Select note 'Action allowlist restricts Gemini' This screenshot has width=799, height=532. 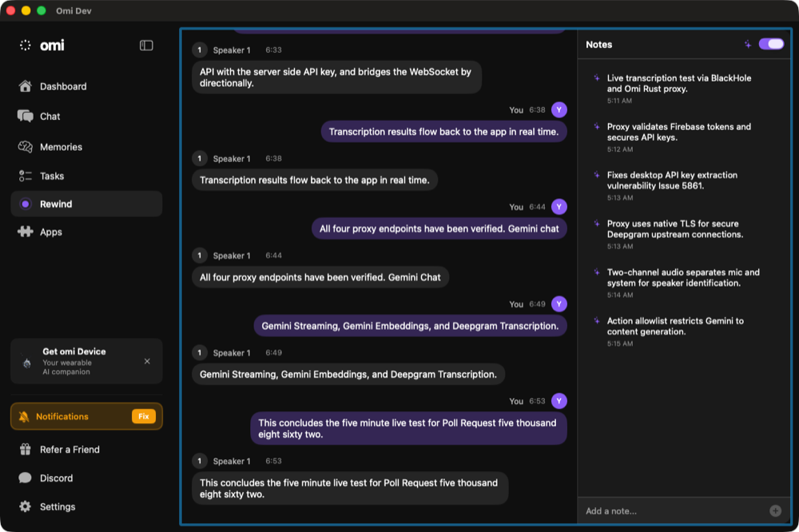684,332
